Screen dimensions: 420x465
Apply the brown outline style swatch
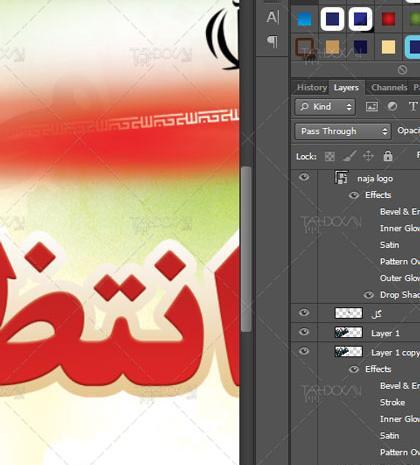pos(305,47)
